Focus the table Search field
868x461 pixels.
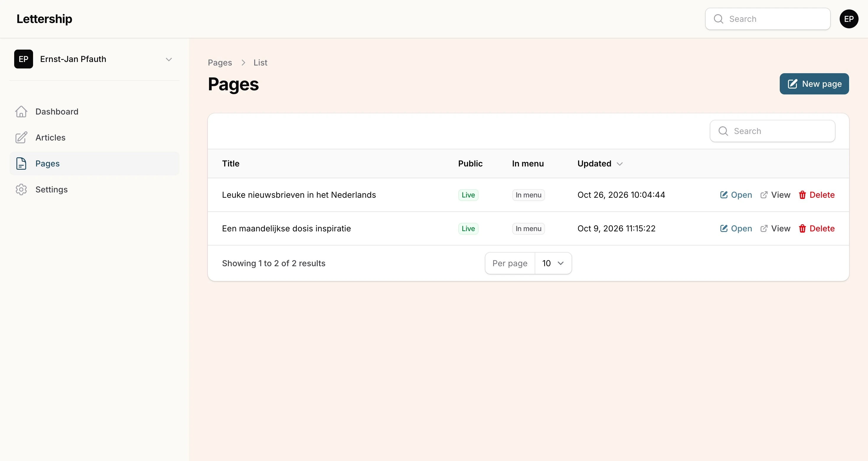772,131
